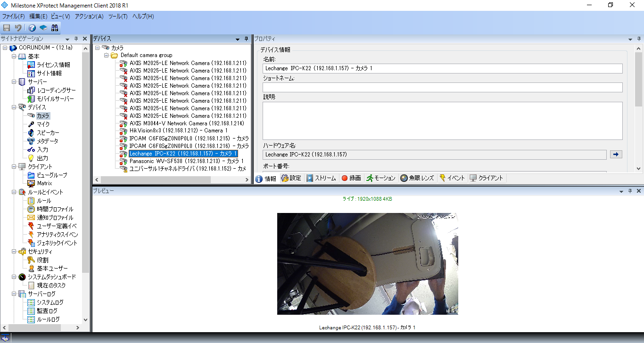The image size is (644, 343).
Task: Switch to the モーション tab
Action: tap(381, 178)
